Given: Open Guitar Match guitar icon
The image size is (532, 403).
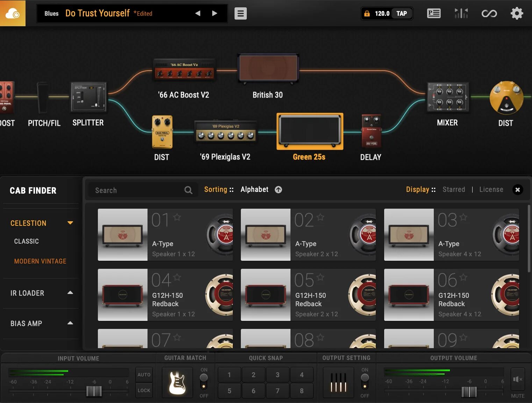Looking at the screenshot, I should point(177,382).
